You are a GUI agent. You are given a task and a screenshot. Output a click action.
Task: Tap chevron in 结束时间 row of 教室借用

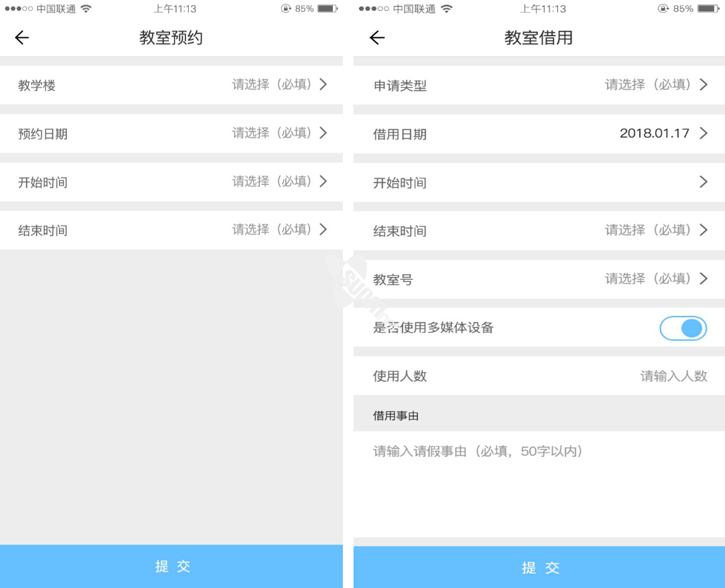click(x=703, y=230)
